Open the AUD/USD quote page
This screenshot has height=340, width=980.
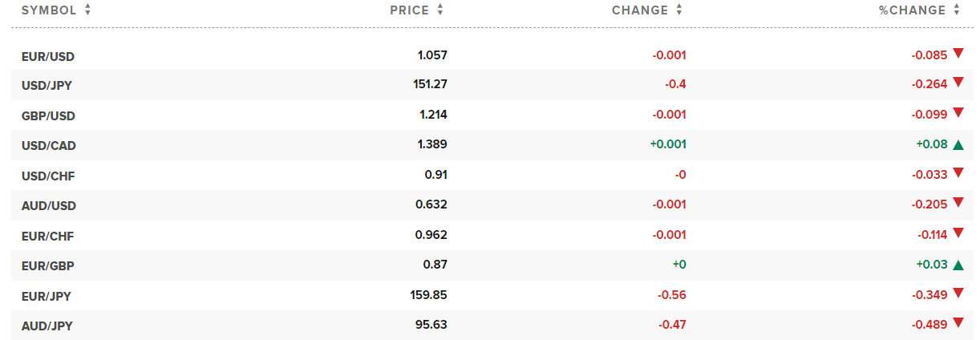pos(48,205)
